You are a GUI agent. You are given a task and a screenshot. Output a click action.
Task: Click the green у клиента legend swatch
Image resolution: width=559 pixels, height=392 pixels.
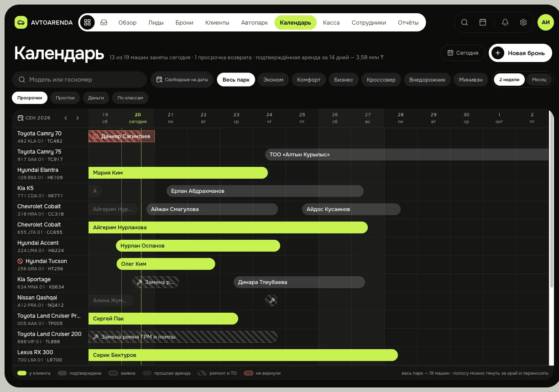(x=22, y=373)
